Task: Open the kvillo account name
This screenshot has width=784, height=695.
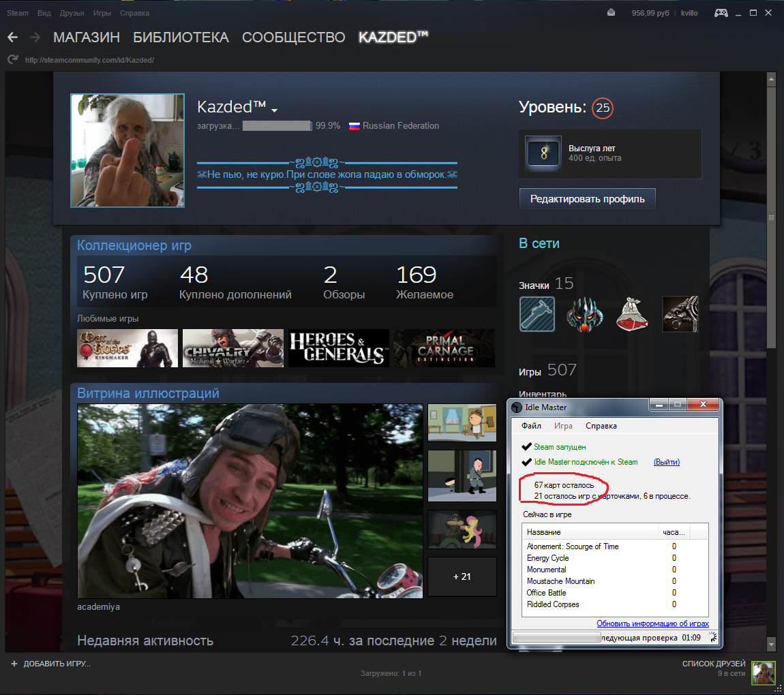Action: [x=689, y=13]
